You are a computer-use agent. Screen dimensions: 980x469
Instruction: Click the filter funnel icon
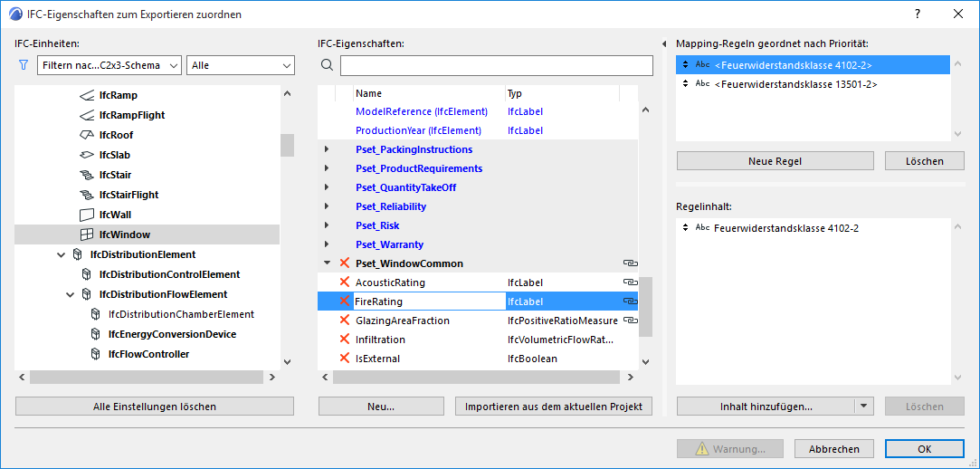(24, 65)
